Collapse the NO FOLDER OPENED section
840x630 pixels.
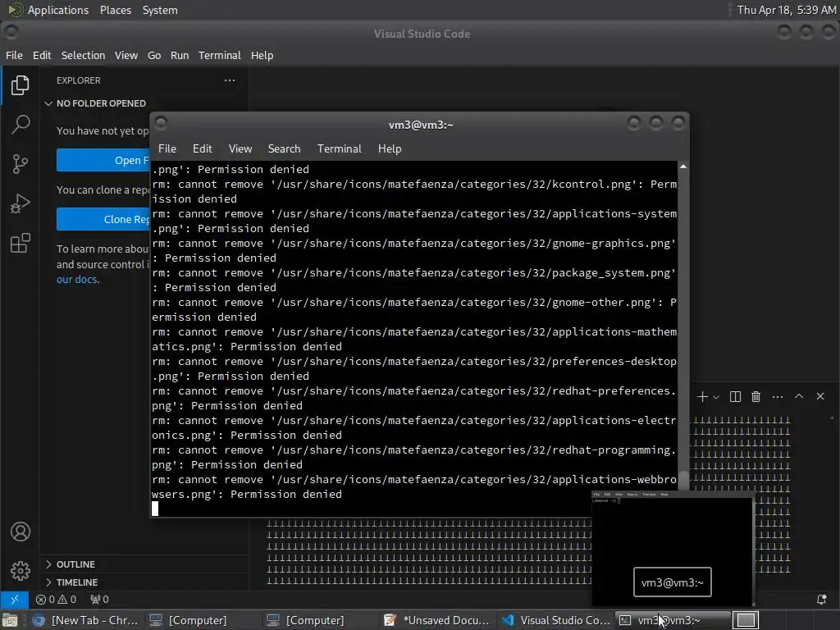(x=101, y=103)
